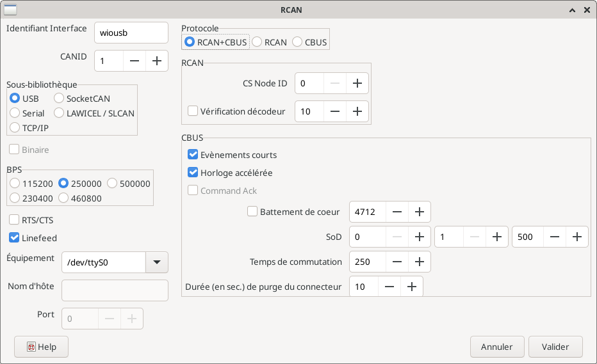Increase Durée de purge du connecteur value
The width and height of the screenshot is (597, 364).
(x=411, y=287)
